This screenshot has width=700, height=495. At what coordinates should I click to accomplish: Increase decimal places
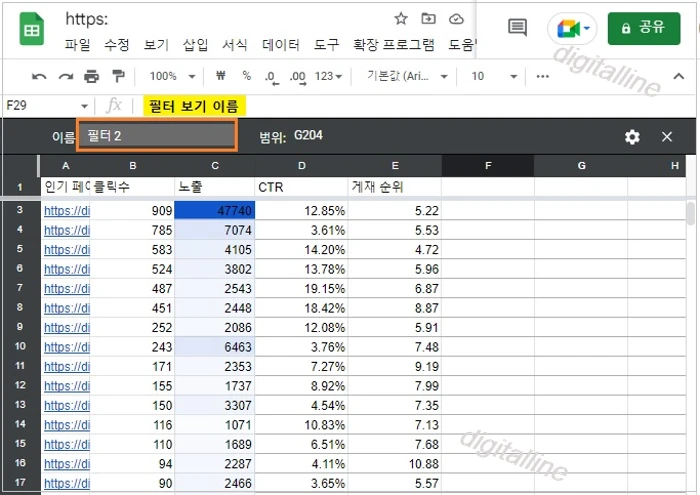coord(298,77)
